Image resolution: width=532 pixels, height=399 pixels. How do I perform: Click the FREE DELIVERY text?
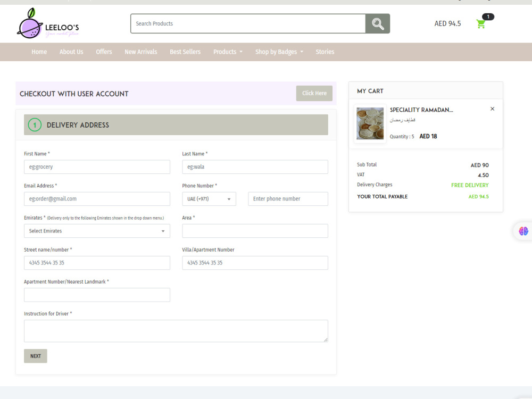click(x=470, y=185)
